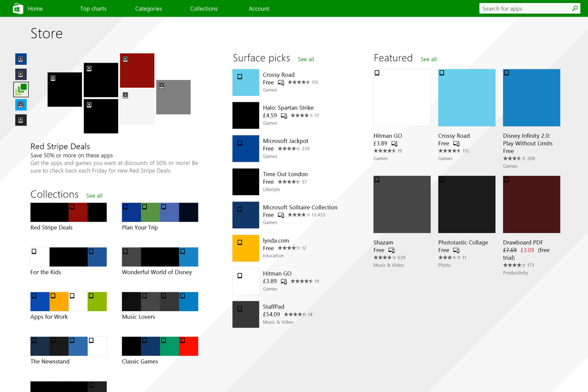Screen dimensions: 588x392
Task: Open the For the Kids collection
Action: point(69,261)
